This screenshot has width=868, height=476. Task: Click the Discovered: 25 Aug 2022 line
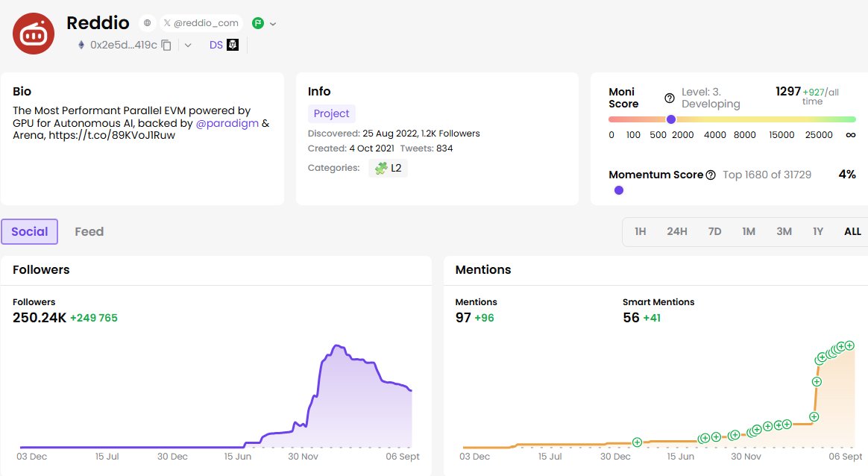pos(394,134)
